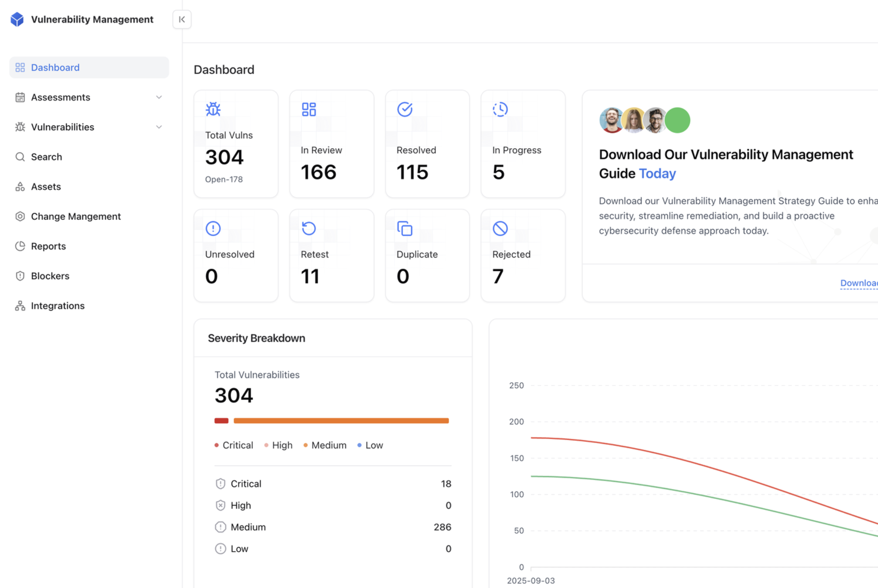Click the Integrations network icon
Viewport: 878px width, 588px height.
coord(20,306)
